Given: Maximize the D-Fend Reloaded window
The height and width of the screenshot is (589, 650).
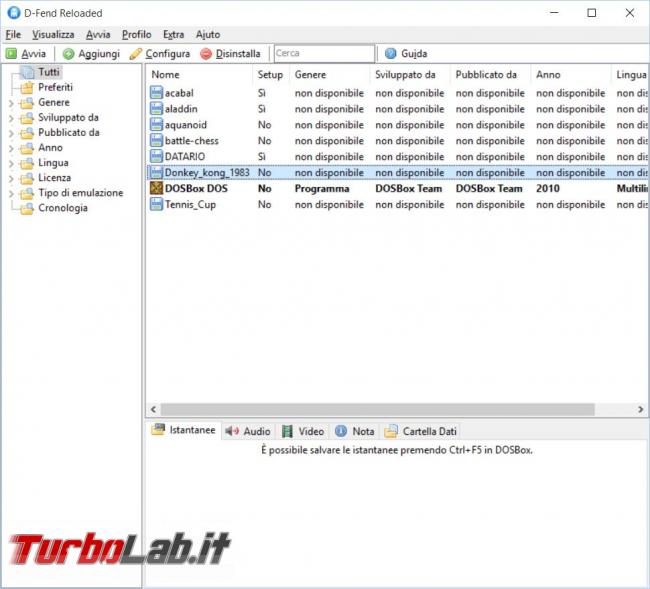Looking at the screenshot, I should point(592,13).
